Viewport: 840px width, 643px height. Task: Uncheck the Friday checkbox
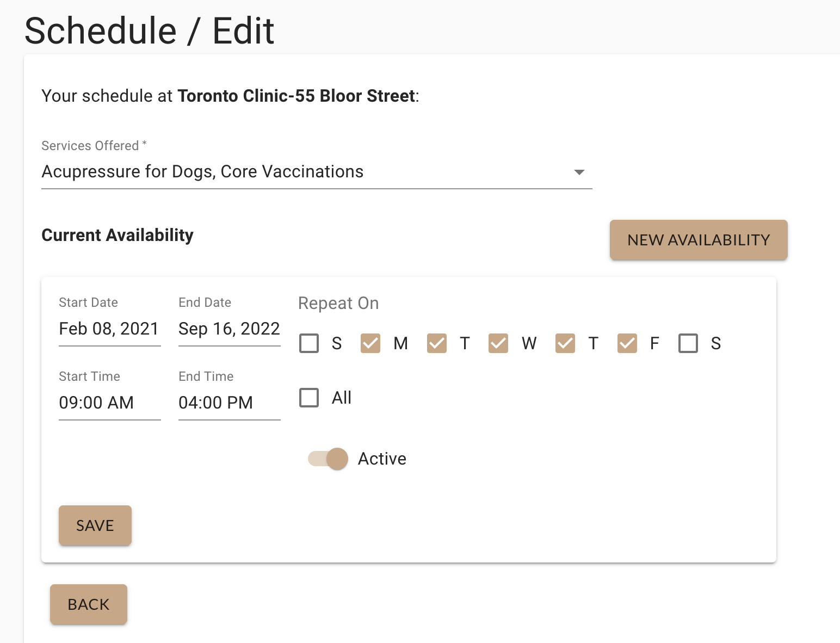pyautogui.click(x=627, y=343)
